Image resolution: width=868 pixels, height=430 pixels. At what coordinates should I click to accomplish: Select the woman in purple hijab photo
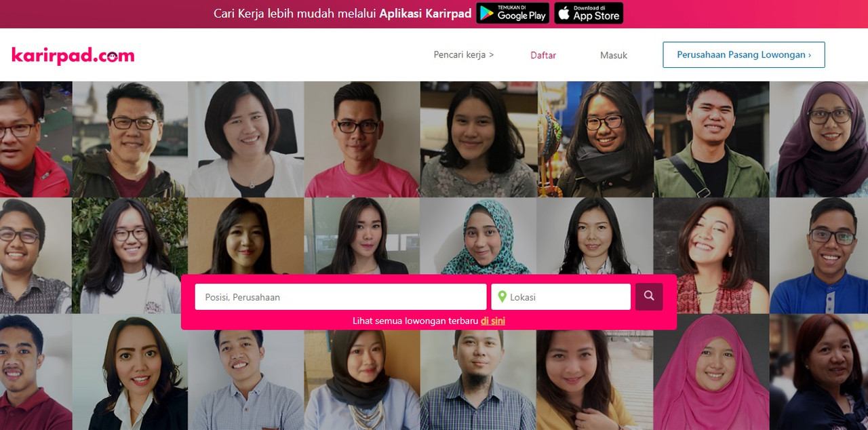coord(818,140)
